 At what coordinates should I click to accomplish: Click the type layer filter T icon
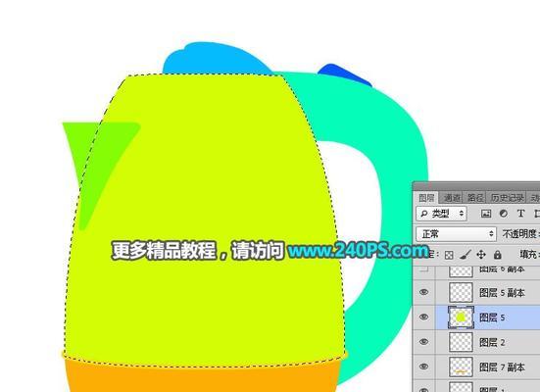pyautogui.click(x=520, y=214)
